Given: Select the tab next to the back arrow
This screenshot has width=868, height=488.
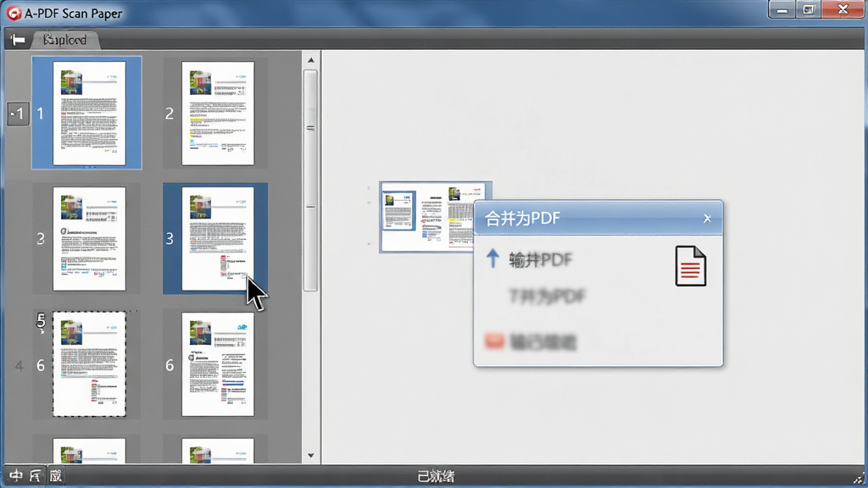Looking at the screenshot, I should tap(64, 40).
